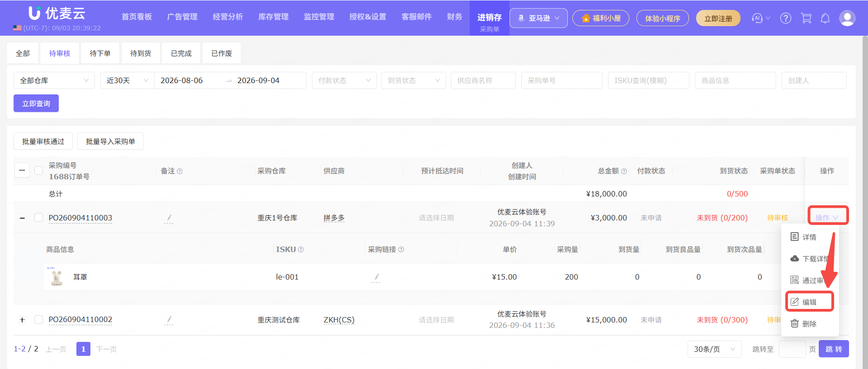The height and width of the screenshot is (369, 868).
Task: Switch to the 全部 tab
Action: point(23,53)
